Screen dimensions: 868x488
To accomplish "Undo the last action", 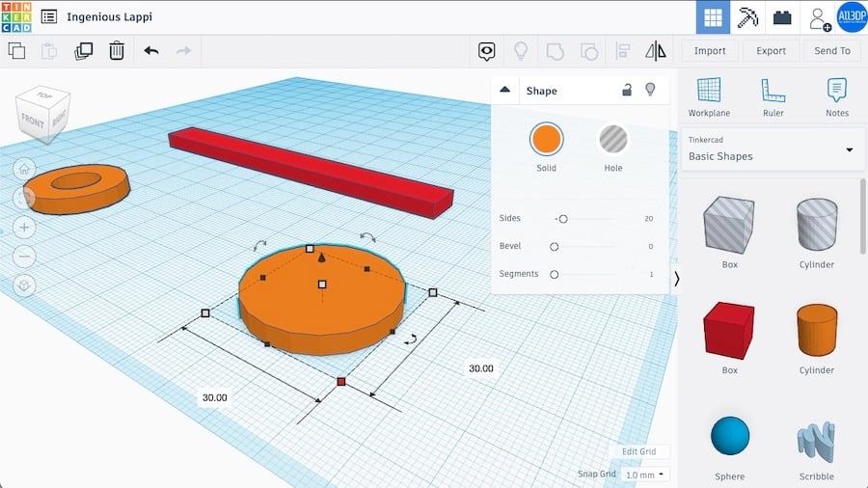I will pyautogui.click(x=151, y=51).
